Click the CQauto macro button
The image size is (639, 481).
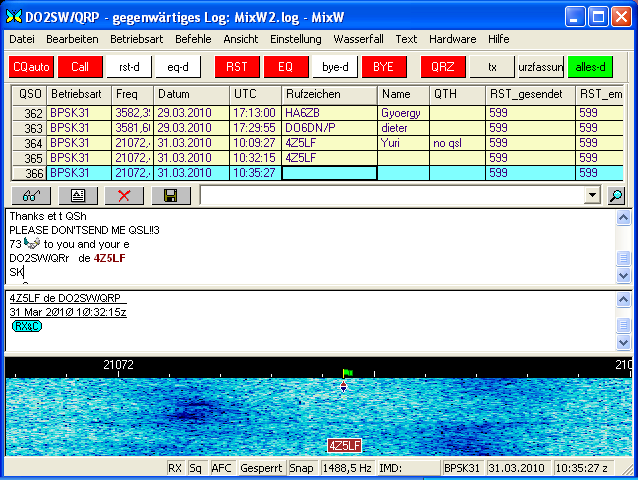(x=31, y=67)
